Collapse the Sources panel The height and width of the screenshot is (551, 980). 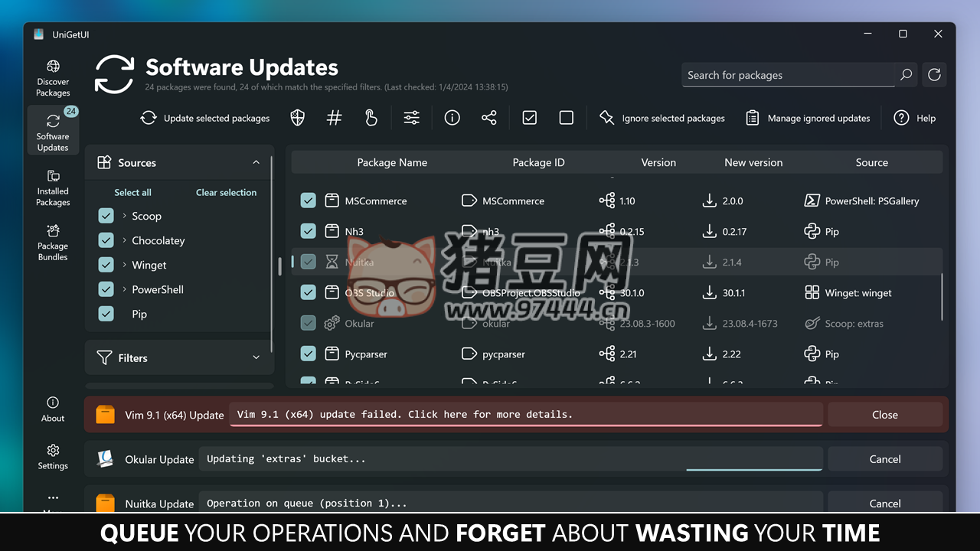pos(256,162)
